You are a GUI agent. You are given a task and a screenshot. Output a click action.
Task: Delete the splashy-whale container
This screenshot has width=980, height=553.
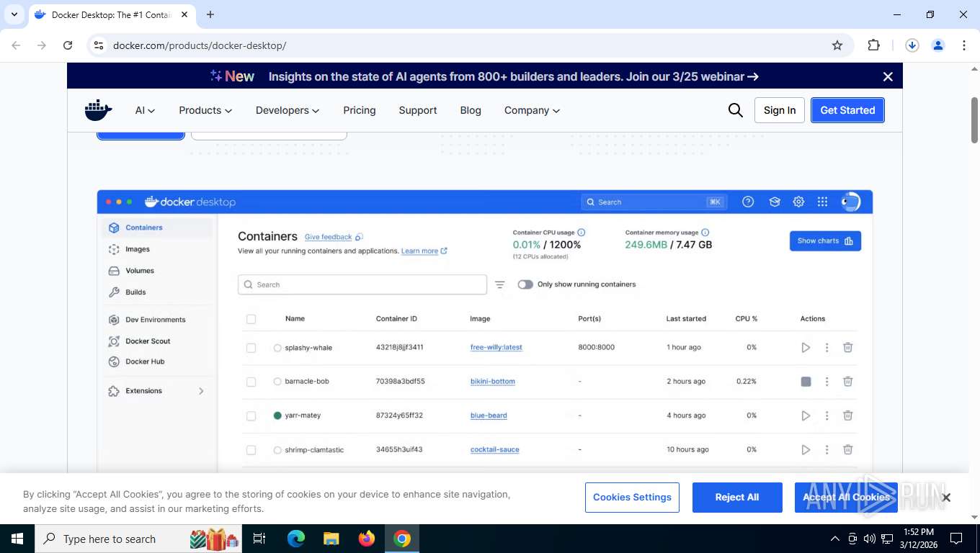pos(848,348)
